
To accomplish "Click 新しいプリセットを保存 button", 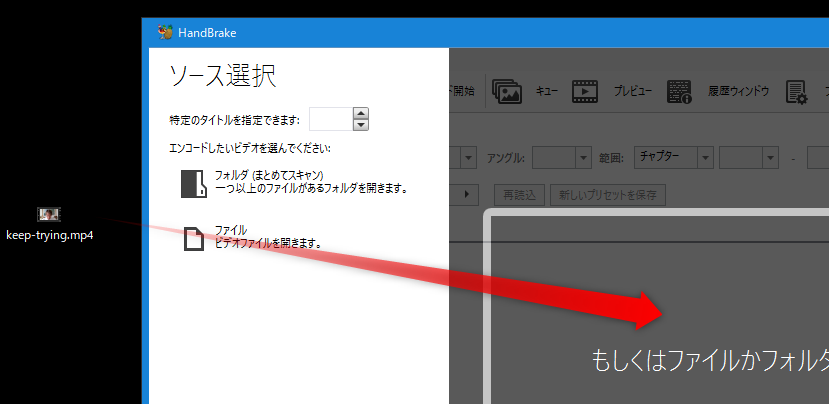I will point(608,194).
